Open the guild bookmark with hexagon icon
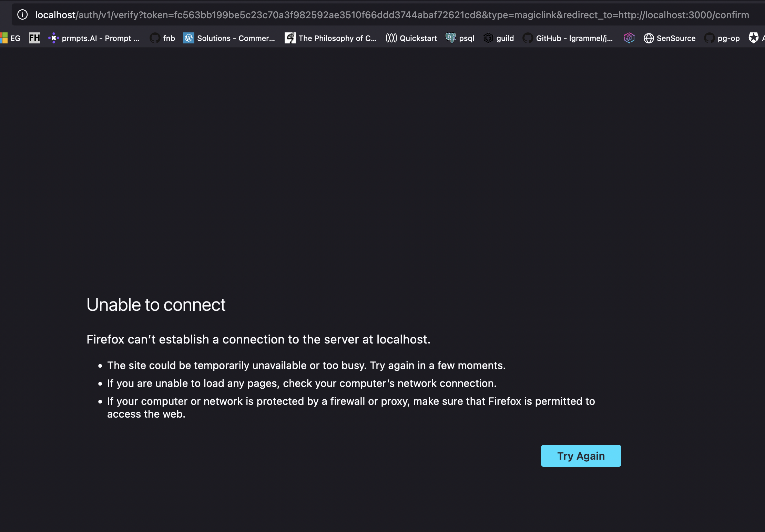This screenshot has width=765, height=532. point(499,38)
